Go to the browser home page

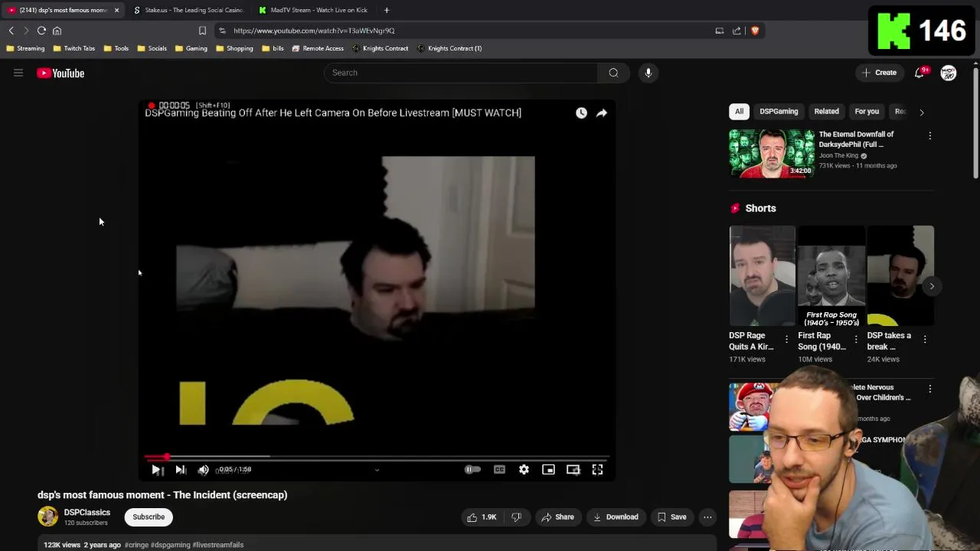pyautogui.click(x=57, y=31)
